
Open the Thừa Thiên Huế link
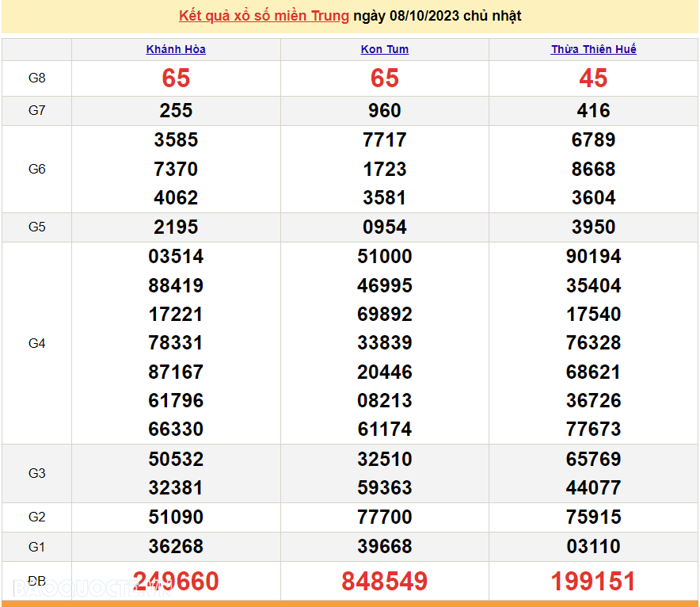click(x=593, y=49)
